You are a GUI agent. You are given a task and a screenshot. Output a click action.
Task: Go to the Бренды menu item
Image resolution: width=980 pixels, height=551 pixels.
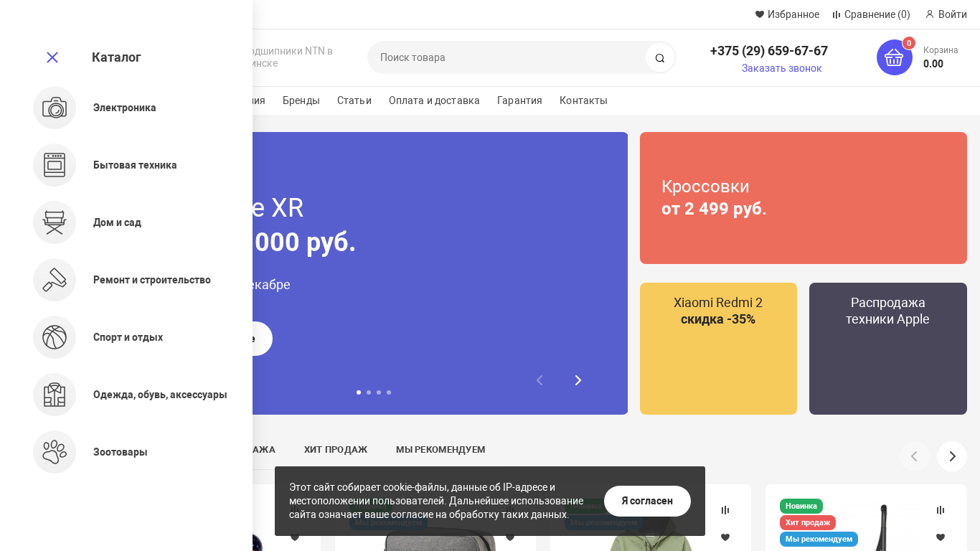pyautogui.click(x=301, y=100)
